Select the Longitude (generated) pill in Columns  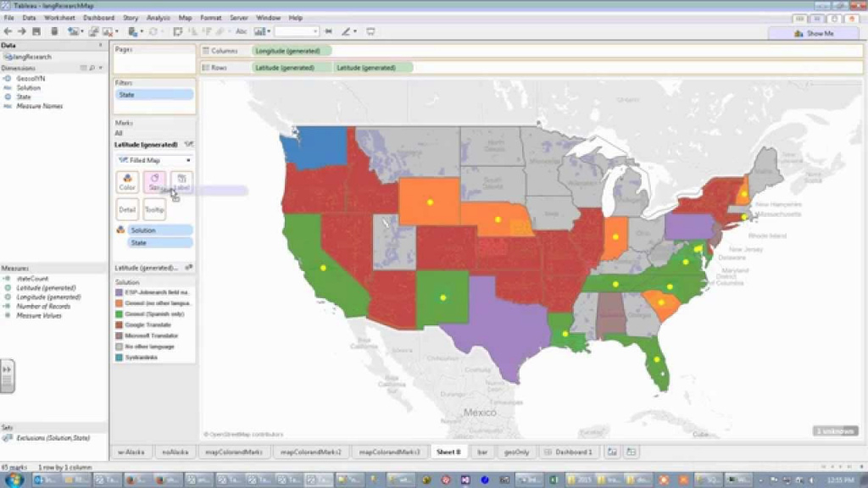[x=292, y=51]
